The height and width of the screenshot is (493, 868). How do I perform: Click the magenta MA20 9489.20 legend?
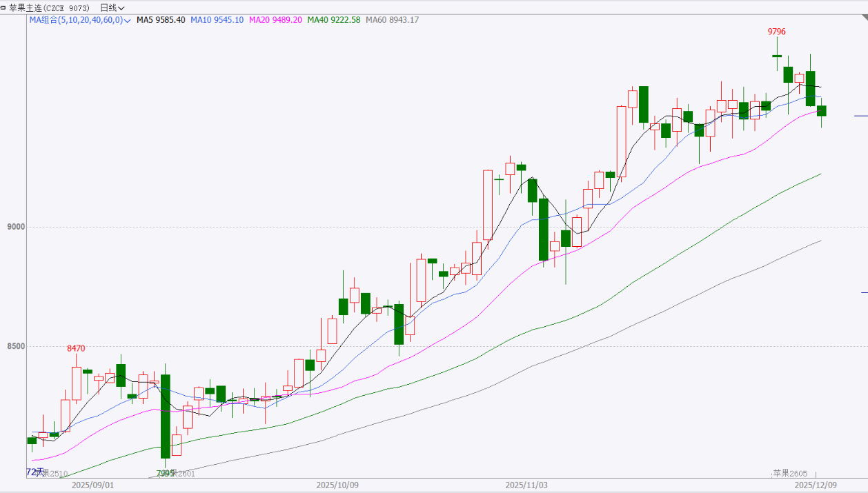(277, 20)
